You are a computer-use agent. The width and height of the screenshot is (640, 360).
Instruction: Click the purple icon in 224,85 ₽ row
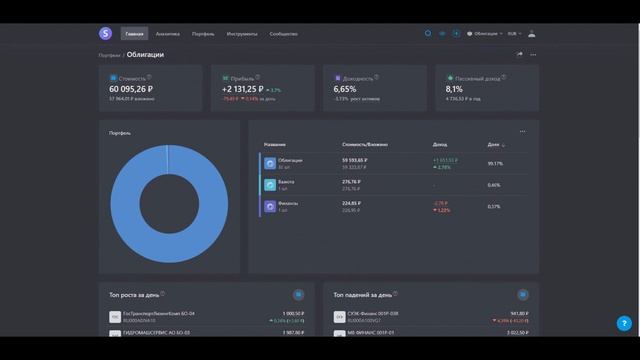click(270, 207)
